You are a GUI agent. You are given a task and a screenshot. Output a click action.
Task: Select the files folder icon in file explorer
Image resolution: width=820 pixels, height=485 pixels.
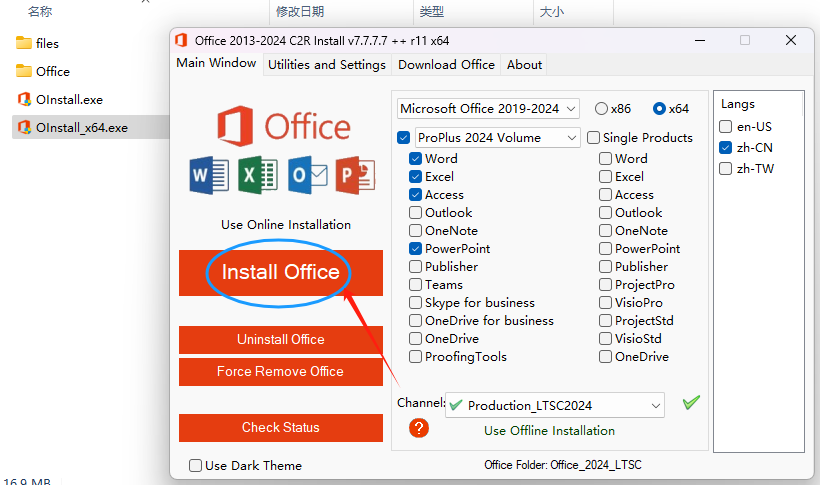point(24,43)
